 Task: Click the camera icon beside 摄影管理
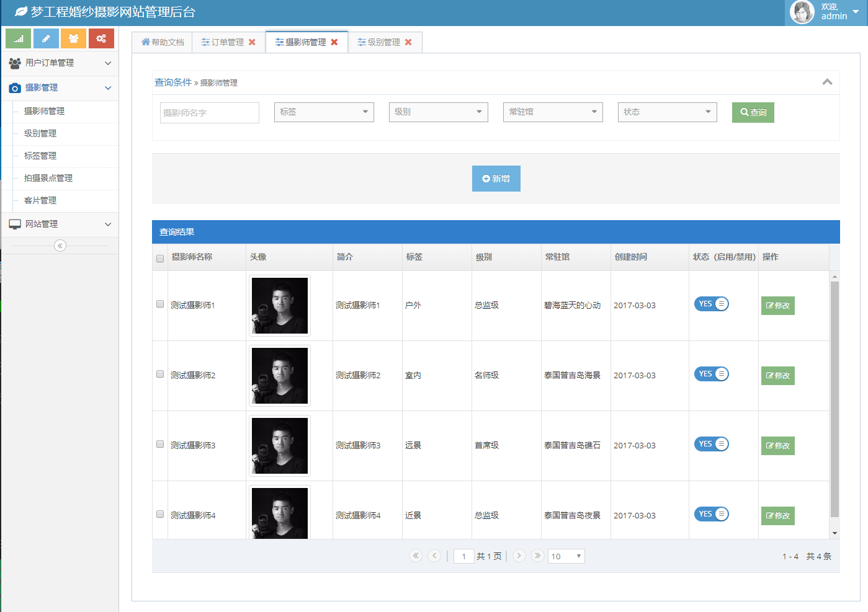coord(15,87)
